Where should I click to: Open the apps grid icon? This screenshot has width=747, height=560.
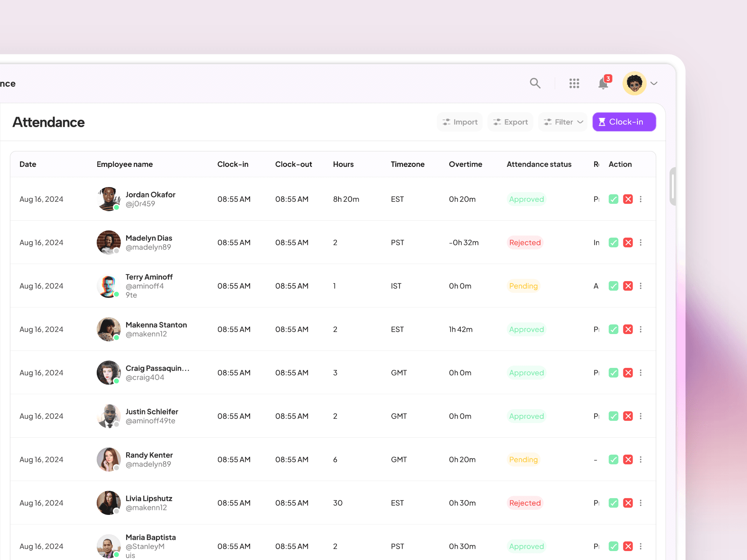[x=574, y=83]
